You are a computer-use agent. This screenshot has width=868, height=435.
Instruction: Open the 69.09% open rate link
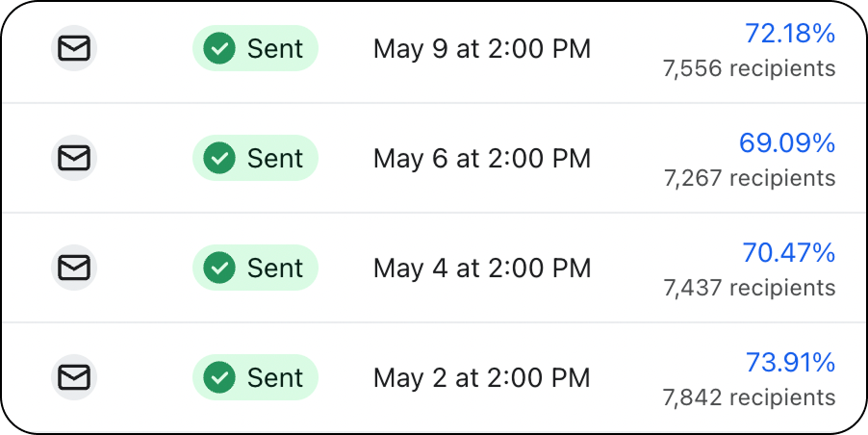click(787, 143)
